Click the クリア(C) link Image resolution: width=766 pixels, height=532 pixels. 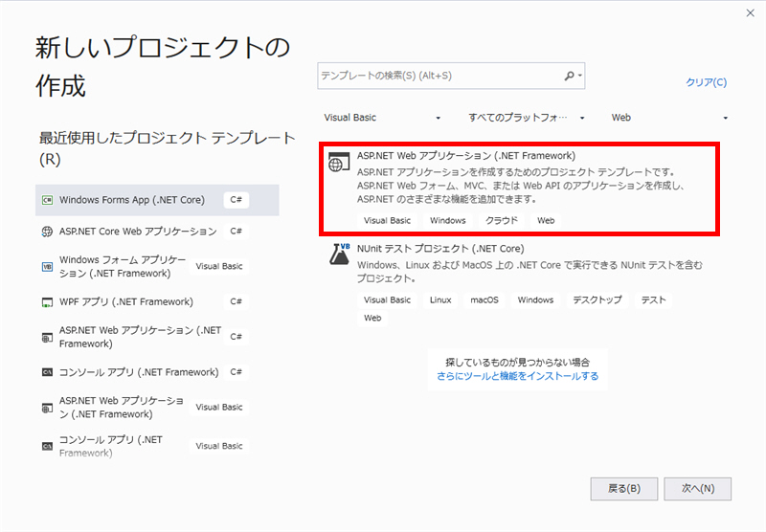pyautogui.click(x=706, y=82)
